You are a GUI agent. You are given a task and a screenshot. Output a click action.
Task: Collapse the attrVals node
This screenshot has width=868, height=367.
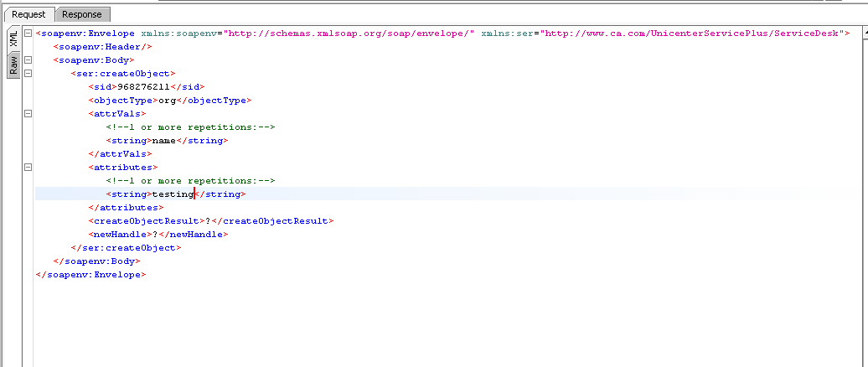coord(28,113)
